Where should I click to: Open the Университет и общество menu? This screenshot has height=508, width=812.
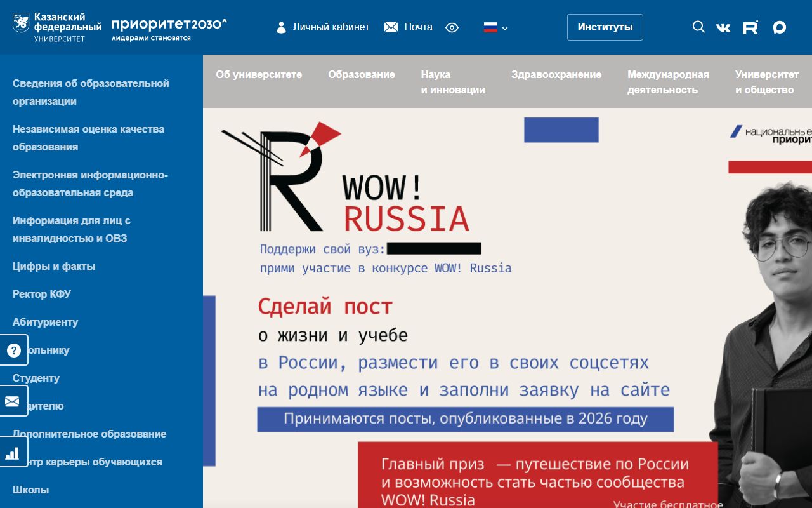[767, 82]
